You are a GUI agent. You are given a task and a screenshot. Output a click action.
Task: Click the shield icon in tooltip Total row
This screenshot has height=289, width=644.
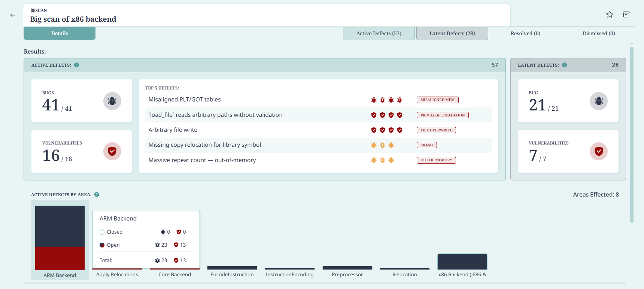[176, 260]
